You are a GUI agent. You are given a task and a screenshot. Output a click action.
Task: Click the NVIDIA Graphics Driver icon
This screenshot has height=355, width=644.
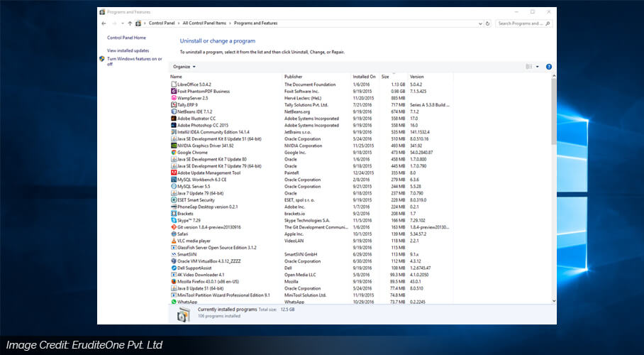point(174,146)
